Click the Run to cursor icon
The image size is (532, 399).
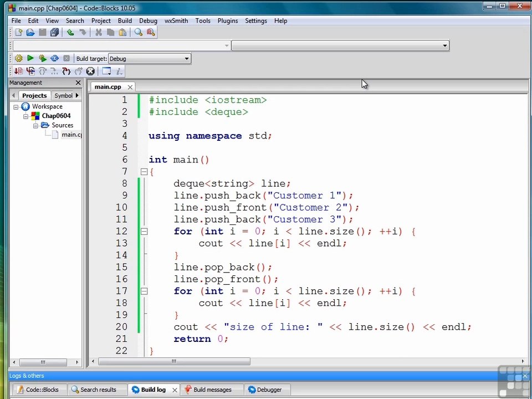[x=30, y=71]
